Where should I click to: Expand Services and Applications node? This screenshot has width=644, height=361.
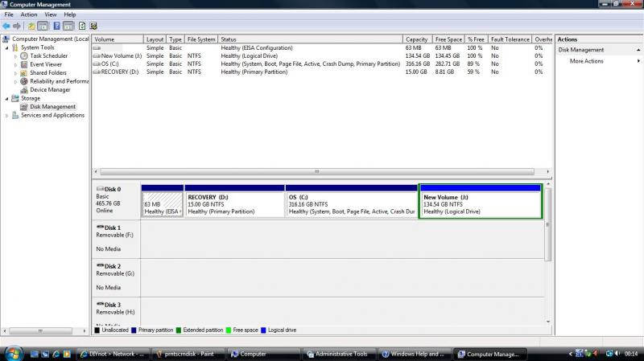point(7,116)
